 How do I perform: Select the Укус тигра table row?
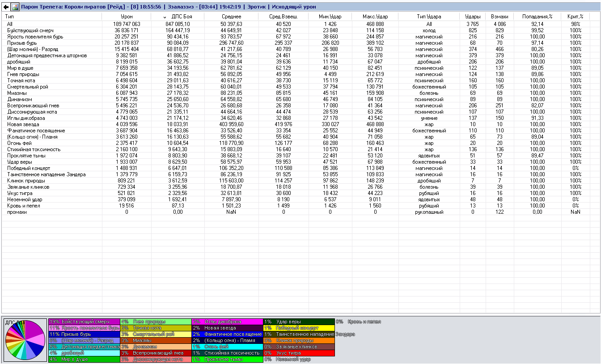[x=300, y=193]
